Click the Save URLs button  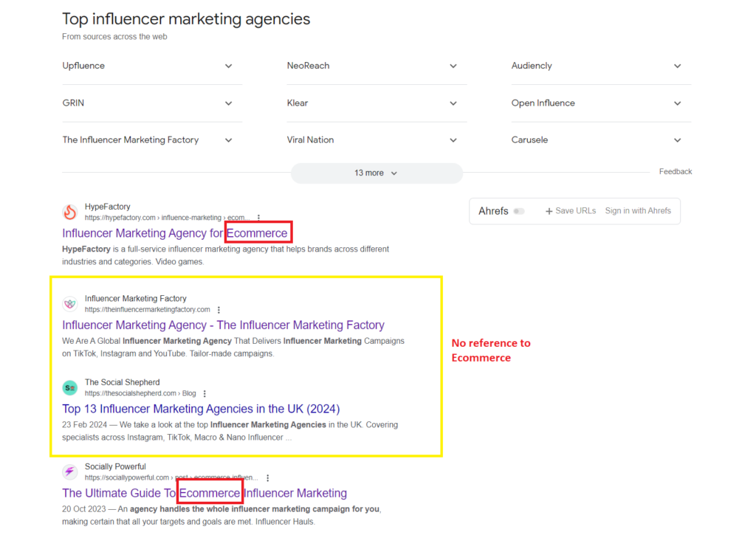point(570,211)
